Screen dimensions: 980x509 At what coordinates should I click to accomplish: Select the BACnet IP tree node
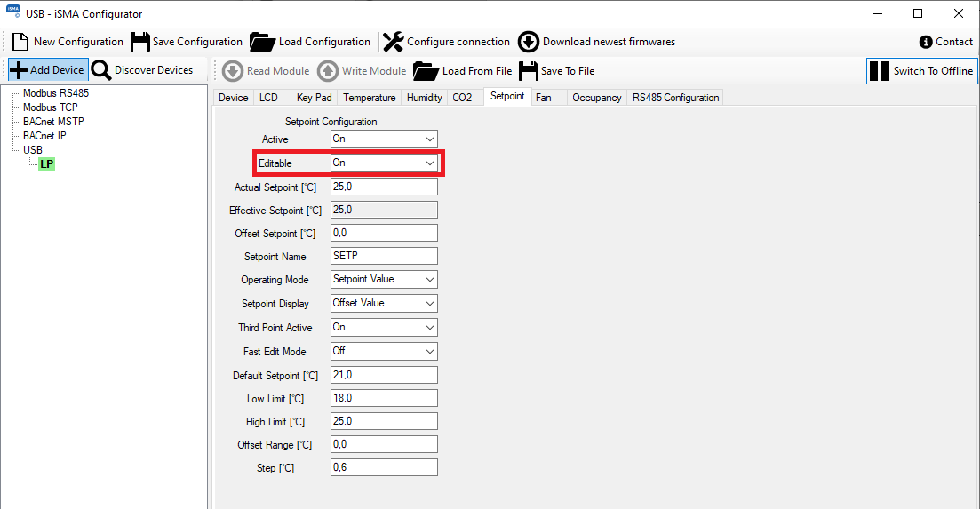(x=44, y=136)
